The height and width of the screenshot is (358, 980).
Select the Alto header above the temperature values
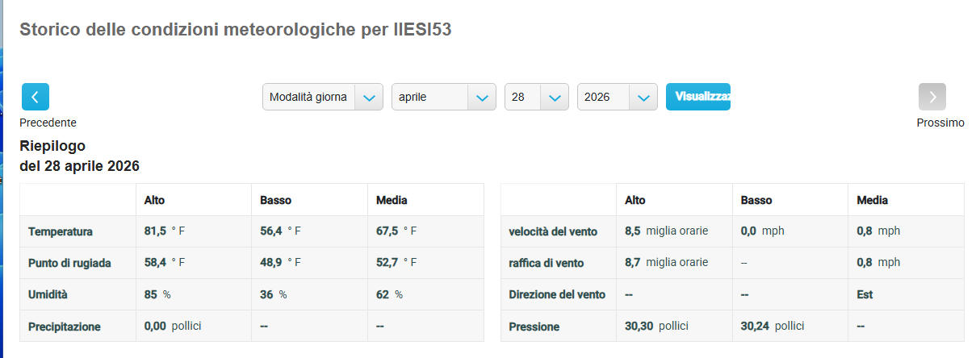(x=154, y=200)
